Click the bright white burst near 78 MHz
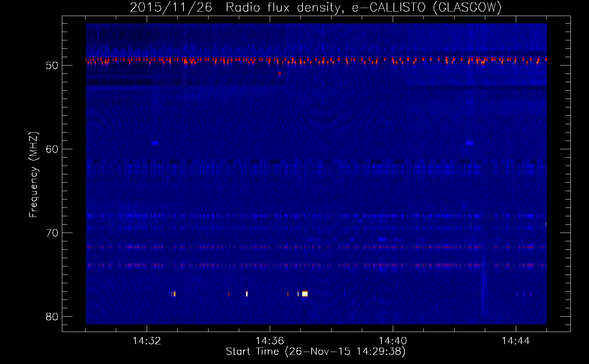This screenshot has width=589, height=364. pyautogui.click(x=305, y=294)
